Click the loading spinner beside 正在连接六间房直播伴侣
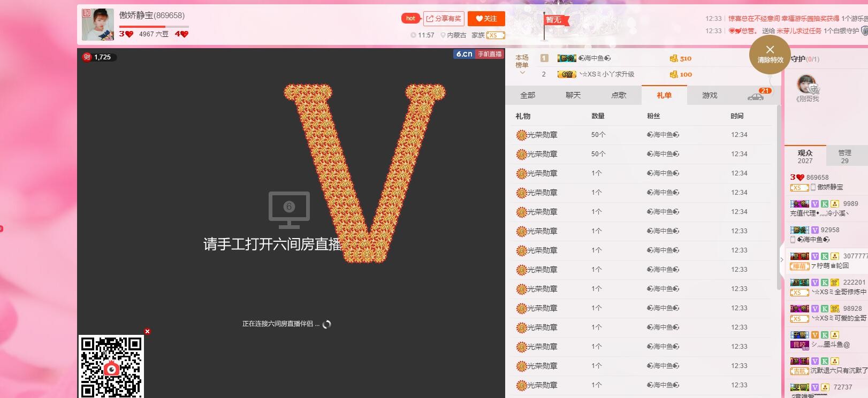868x398 pixels. coord(327,324)
